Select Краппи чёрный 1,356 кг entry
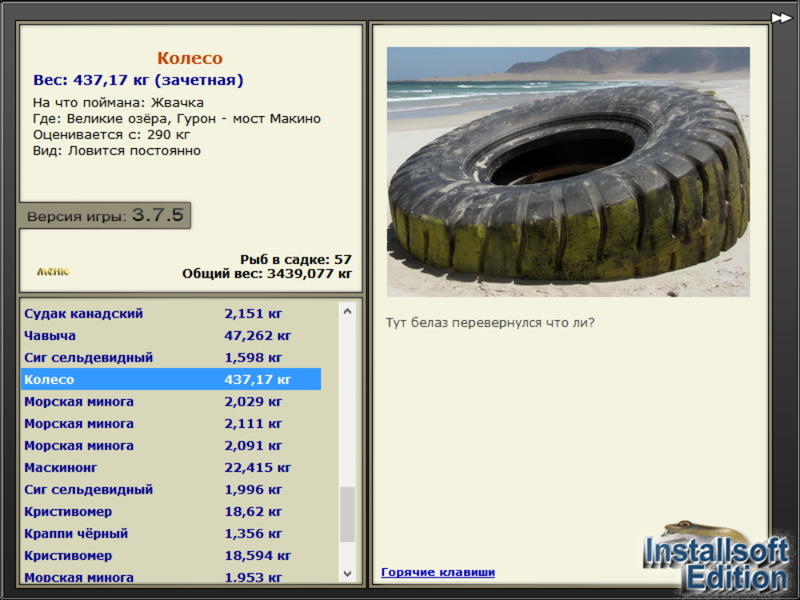This screenshot has width=800, height=600. [171, 533]
